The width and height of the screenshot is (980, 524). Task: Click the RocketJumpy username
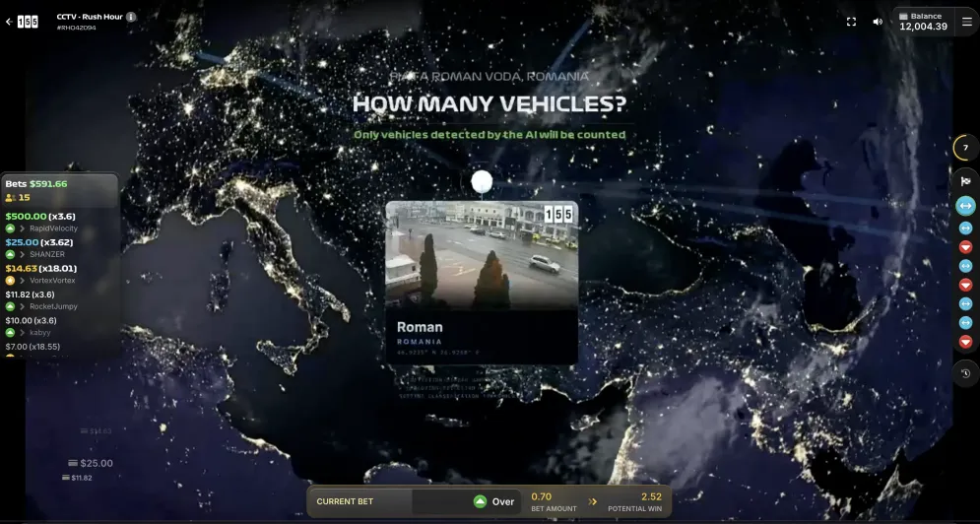pos(54,306)
